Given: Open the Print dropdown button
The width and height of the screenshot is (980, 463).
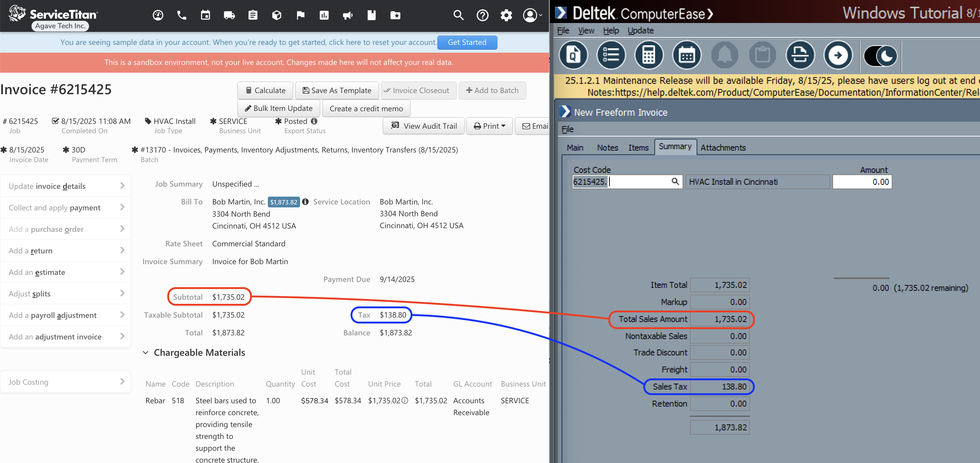Looking at the screenshot, I should coord(489,126).
